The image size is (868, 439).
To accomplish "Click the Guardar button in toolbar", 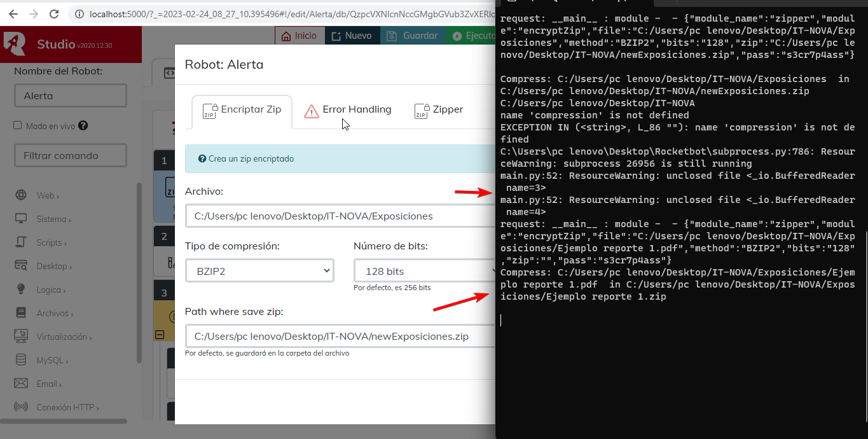I will (x=412, y=36).
